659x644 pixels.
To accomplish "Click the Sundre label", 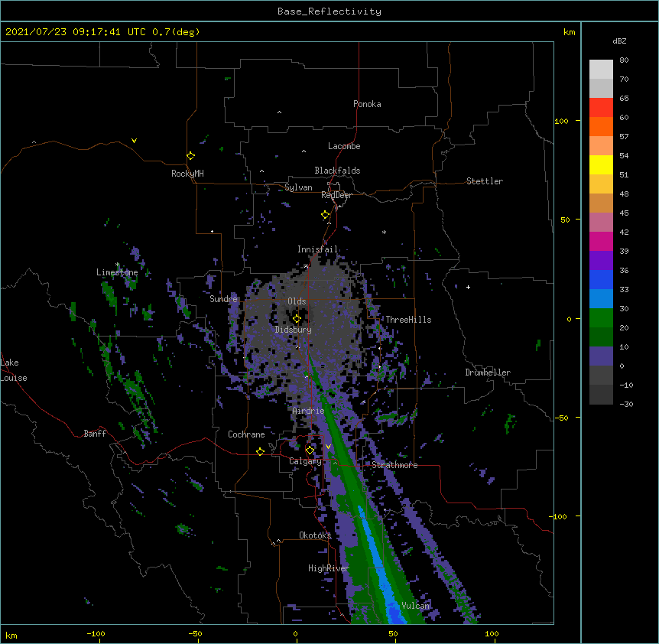I will click(223, 299).
